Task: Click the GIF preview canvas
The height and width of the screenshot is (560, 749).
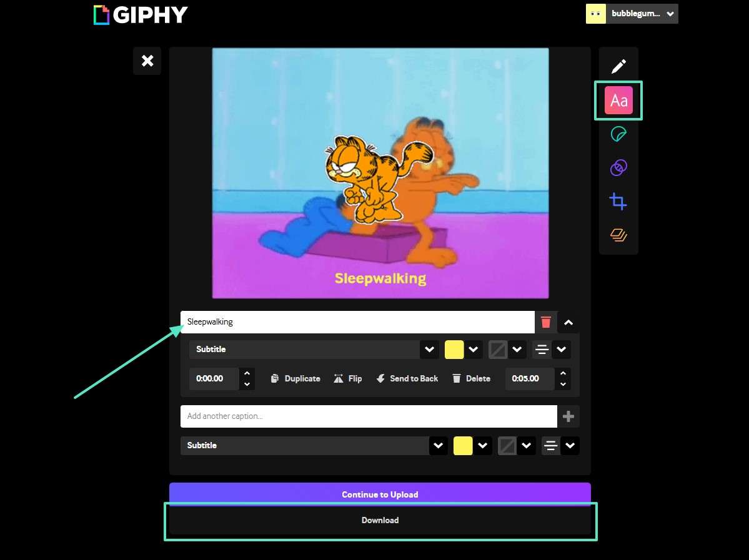Action: (380, 173)
